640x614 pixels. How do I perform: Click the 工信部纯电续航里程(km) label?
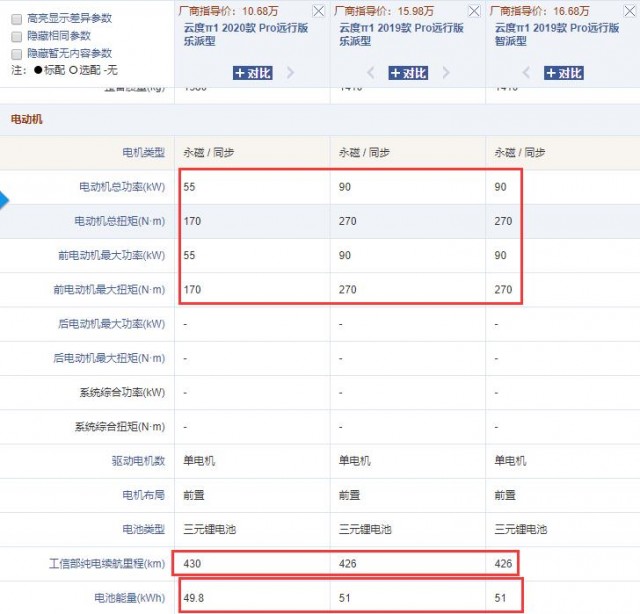tap(107, 564)
